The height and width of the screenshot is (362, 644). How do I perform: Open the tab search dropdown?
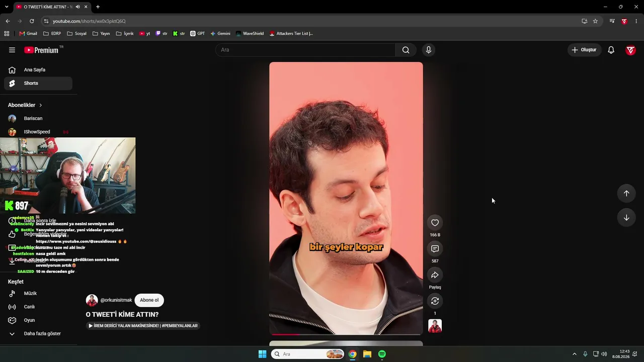[7, 7]
